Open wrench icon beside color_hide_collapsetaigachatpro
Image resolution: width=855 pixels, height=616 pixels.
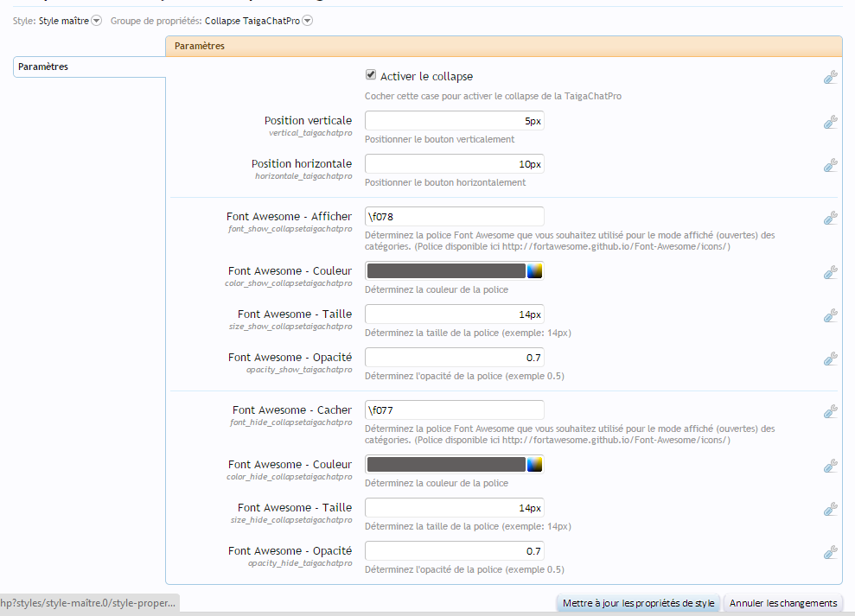(x=831, y=466)
